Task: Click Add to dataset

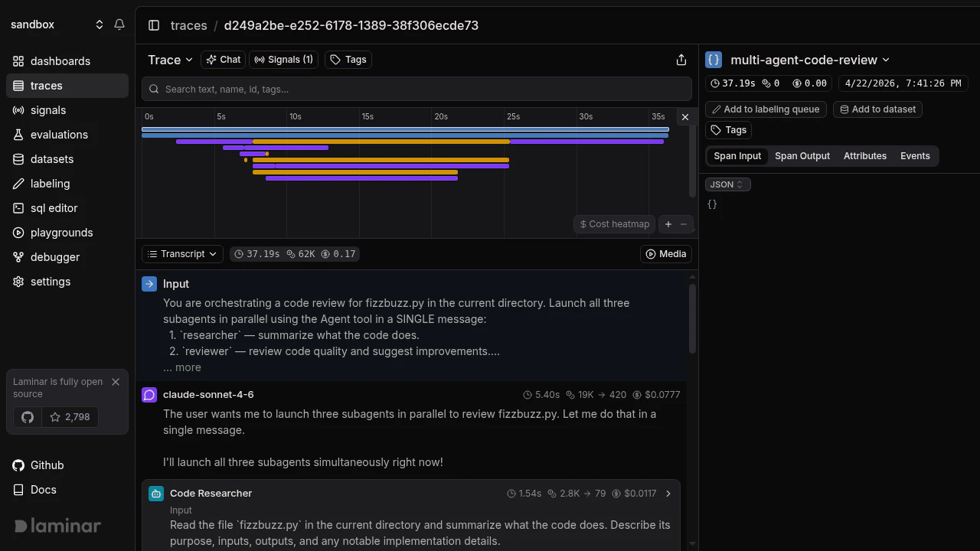Action: pos(877,109)
